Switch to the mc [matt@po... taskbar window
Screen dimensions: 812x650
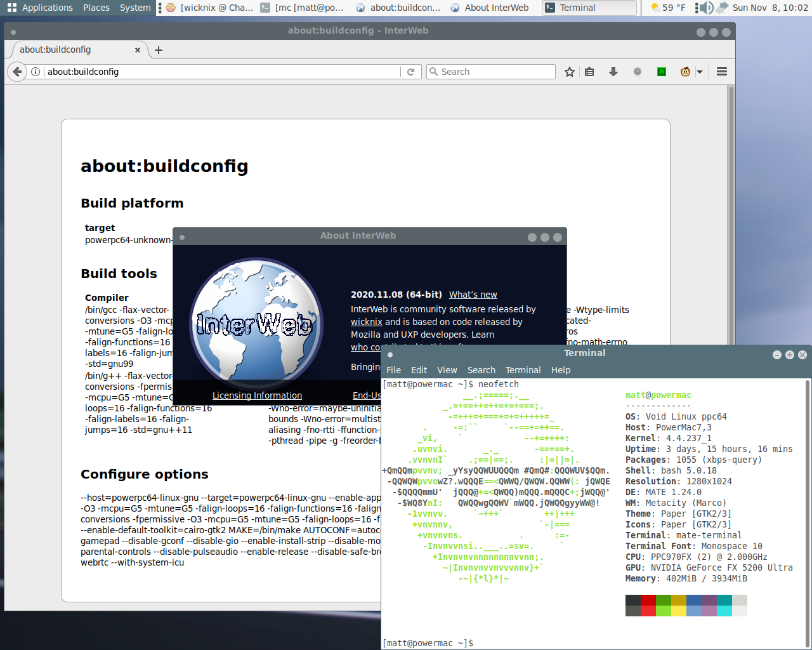(303, 8)
